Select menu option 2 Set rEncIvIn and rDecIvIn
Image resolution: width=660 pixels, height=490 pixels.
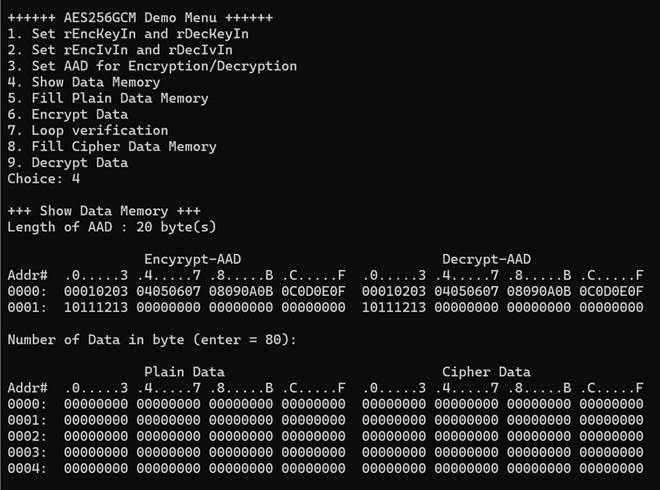point(120,50)
